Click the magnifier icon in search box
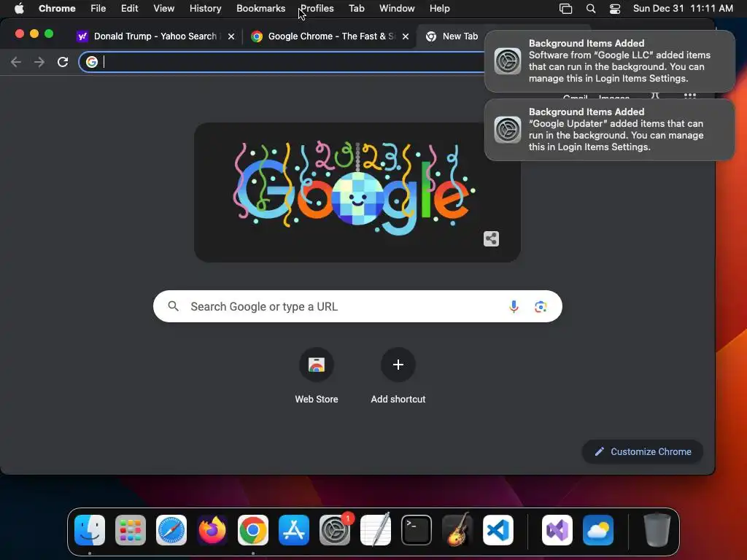The image size is (747, 560). 174,306
